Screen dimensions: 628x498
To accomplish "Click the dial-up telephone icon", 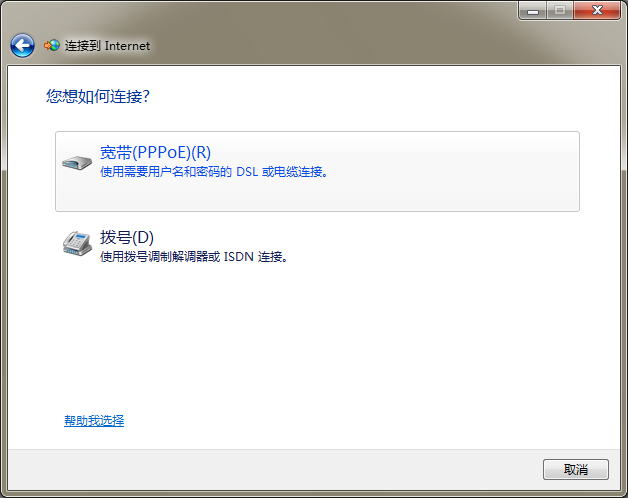I will coord(77,243).
